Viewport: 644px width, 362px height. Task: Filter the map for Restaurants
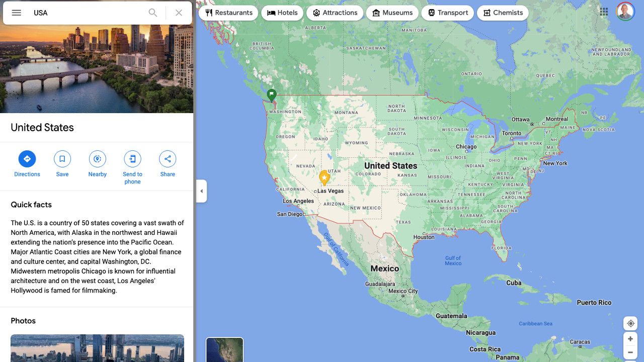[x=228, y=13]
